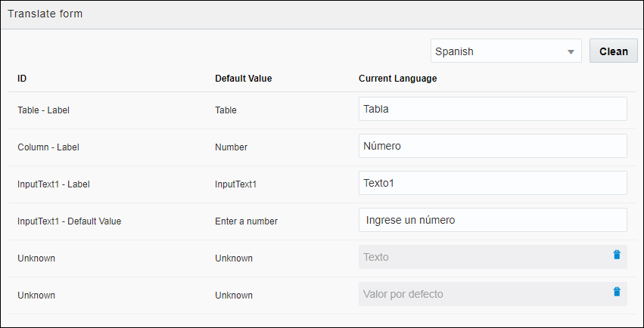Click the default value InputText1 cell

tap(236, 184)
